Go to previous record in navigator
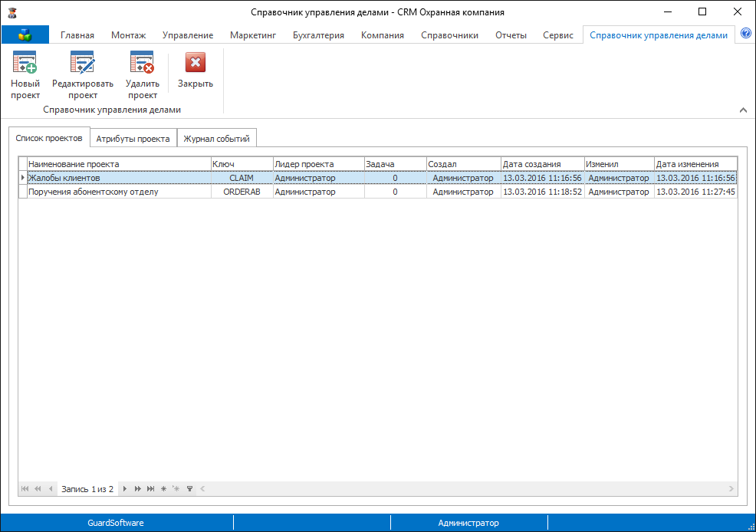756x532 pixels. [51, 488]
